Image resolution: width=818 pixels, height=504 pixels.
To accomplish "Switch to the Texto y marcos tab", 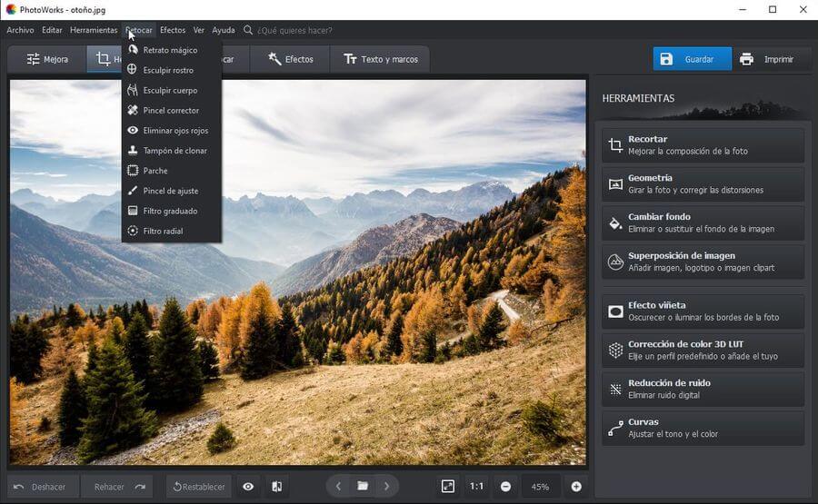I will point(381,59).
